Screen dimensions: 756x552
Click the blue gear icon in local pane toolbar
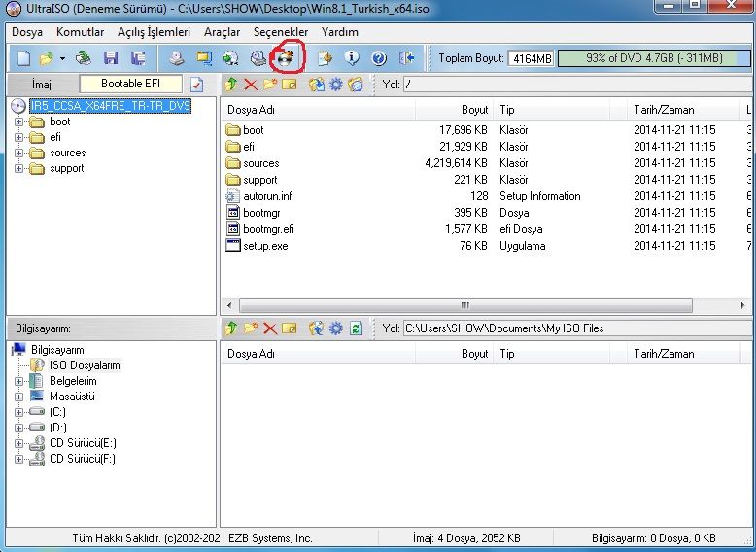[x=336, y=328]
